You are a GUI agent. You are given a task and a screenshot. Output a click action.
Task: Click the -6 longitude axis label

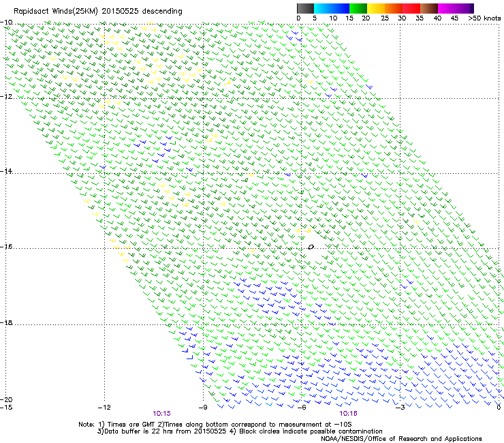click(x=302, y=408)
